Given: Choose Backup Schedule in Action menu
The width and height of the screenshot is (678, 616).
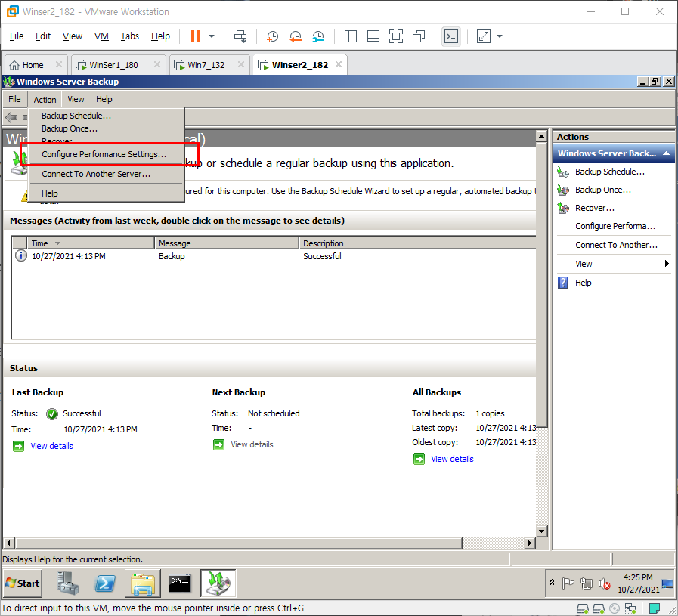Looking at the screenshot, I should (107, 116).
